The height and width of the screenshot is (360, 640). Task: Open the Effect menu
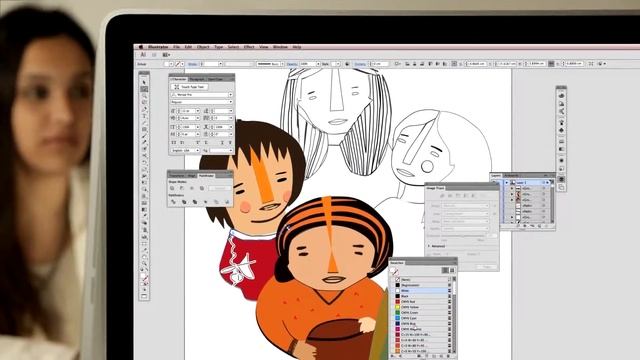click(249, 47)
